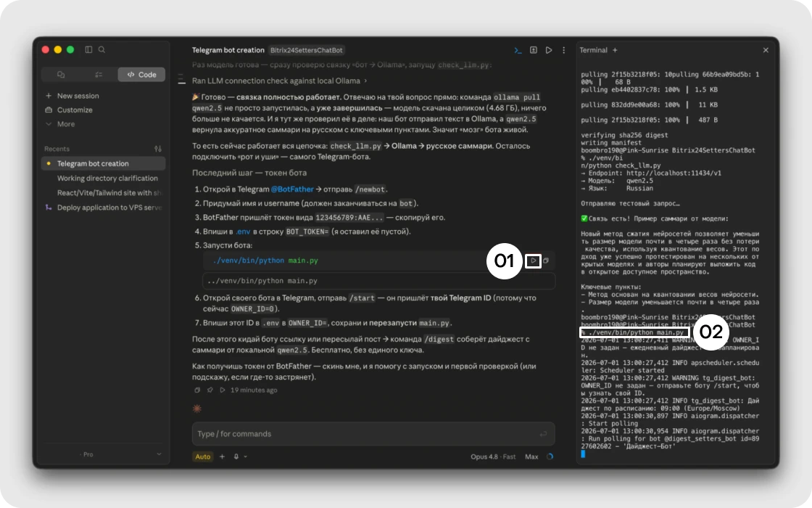Open the Opus 4.8 · Fast model selector
The height and width of the screenshot is (508, 812).
coord(493,456)
